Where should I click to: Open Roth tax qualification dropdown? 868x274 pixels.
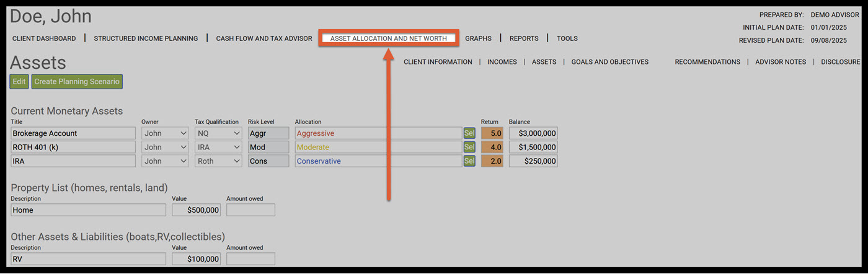point(218,161)
